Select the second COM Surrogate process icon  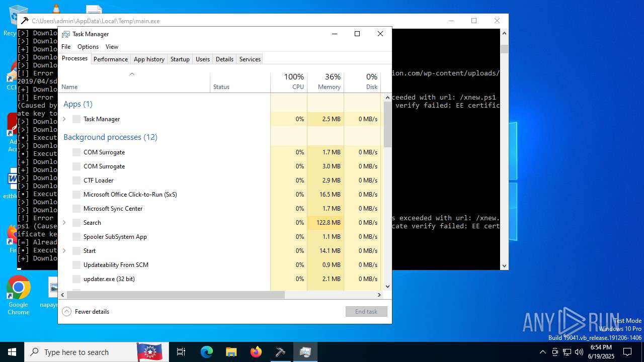[x=76, y=166]
